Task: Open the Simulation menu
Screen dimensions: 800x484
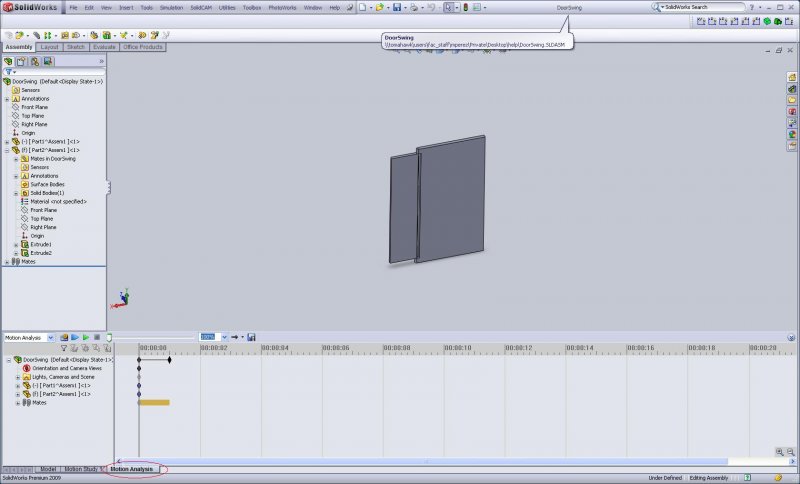Action: 171,8
